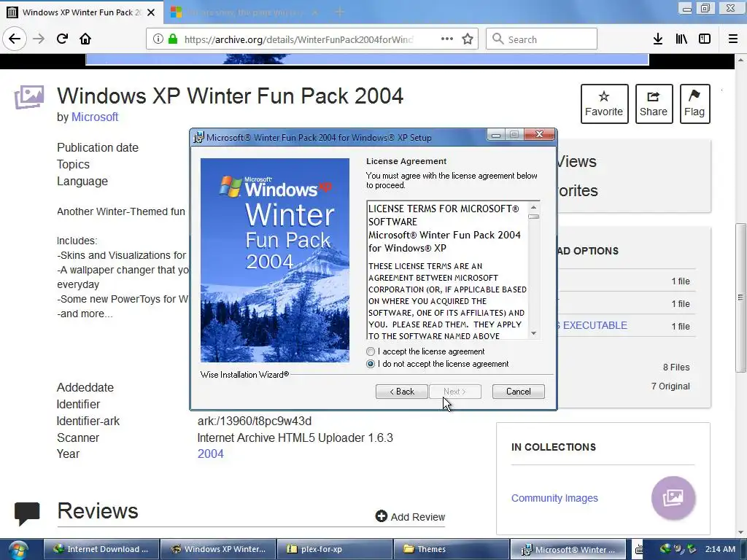Switch to Windows XP Winter taskbar item
Screen dimensions: 747x560
tap(218, 549)
